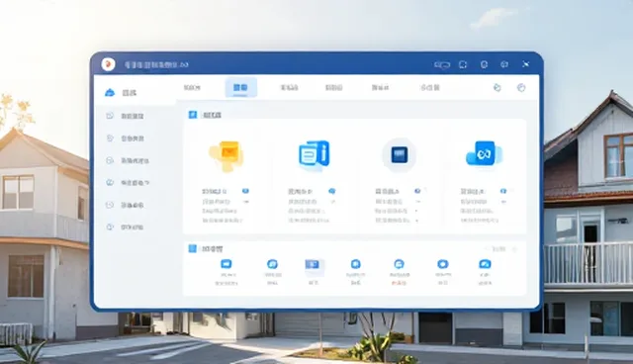Image resolution: width=633 pixels, height=364 pixels.
Task: Switch to the third tab in the top tab row
Action: [289, 87]
